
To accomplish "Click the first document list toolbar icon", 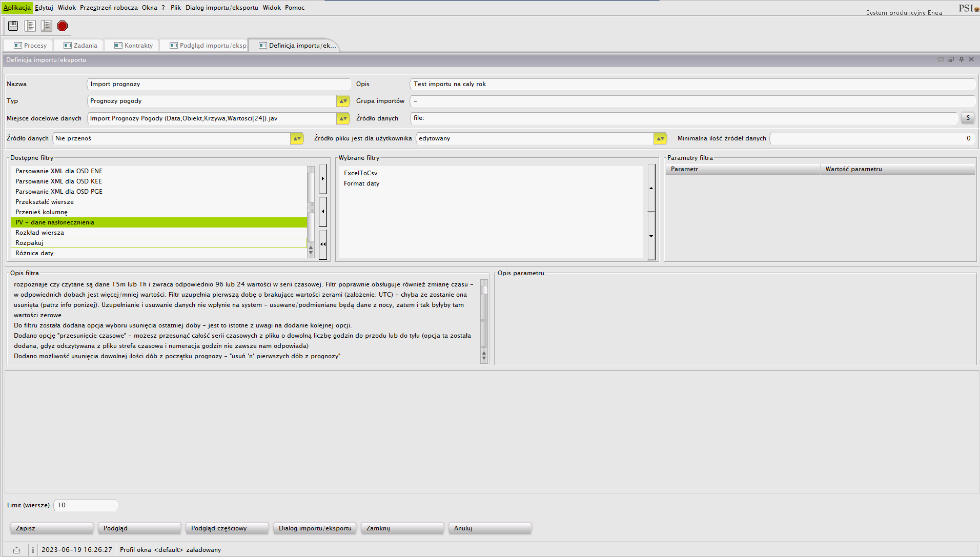I will [x=30, y=26].
